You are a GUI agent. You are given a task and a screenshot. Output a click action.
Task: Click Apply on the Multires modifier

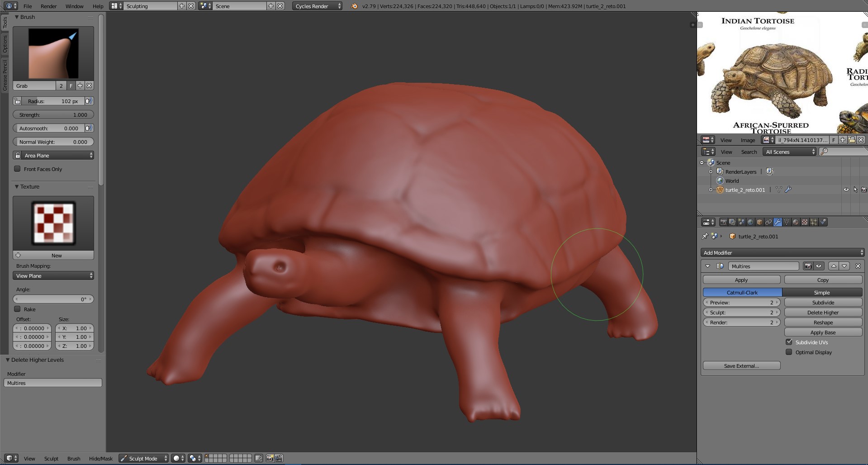point(741,280)
